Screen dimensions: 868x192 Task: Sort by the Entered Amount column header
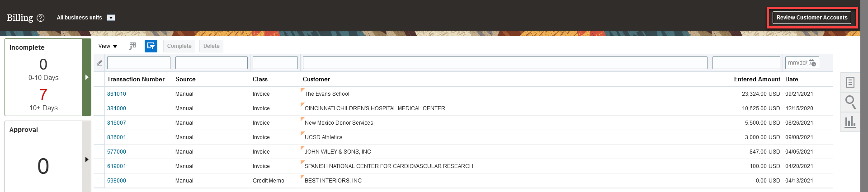tap(757, 79)
